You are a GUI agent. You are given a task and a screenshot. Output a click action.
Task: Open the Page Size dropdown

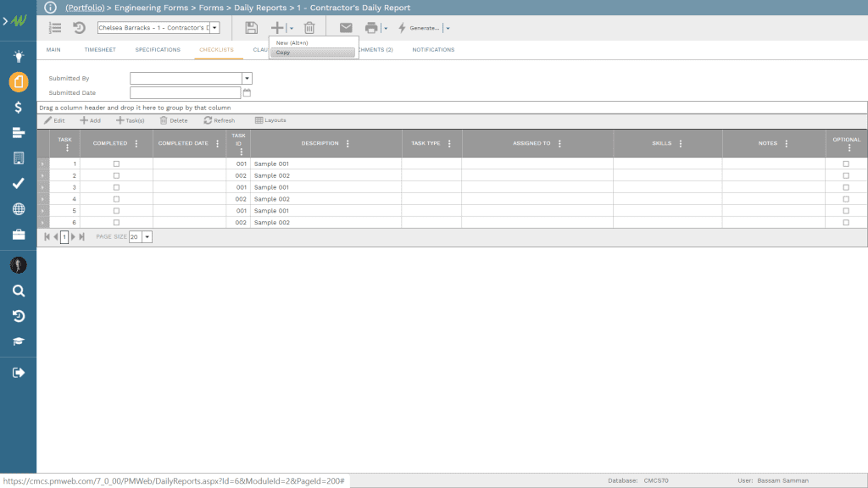(x=147, y=237)
